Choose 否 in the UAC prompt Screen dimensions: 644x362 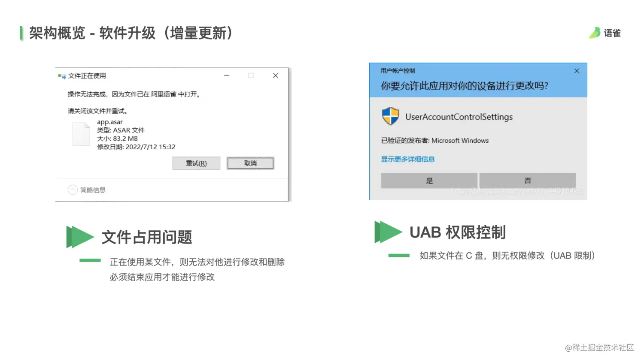point(528,181)
